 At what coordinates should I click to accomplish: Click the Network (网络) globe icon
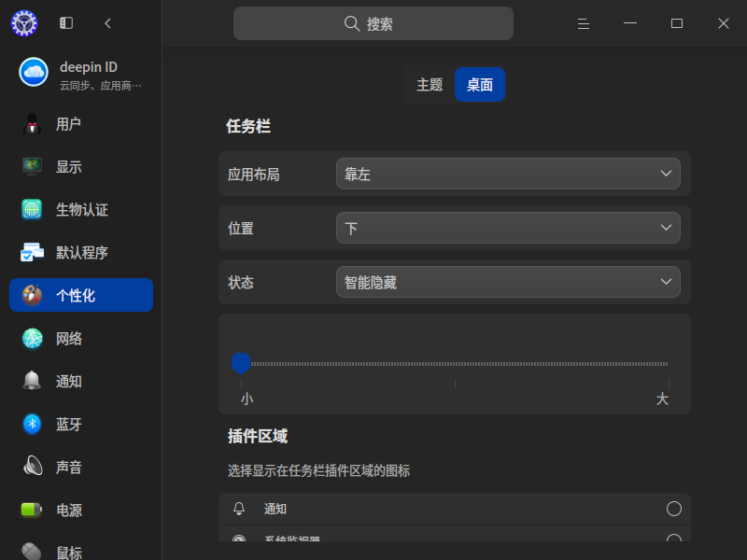tap(32, 338)
